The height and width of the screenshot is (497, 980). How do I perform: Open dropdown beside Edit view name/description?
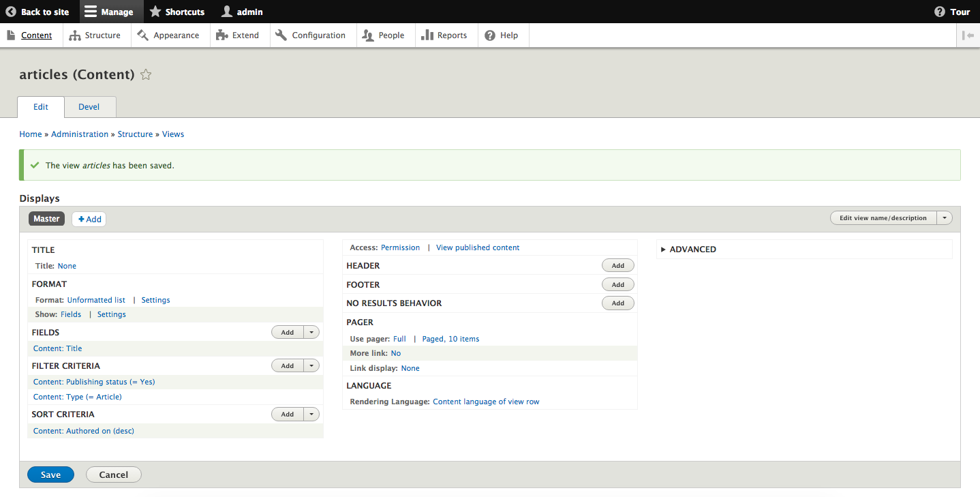point(945,218)
